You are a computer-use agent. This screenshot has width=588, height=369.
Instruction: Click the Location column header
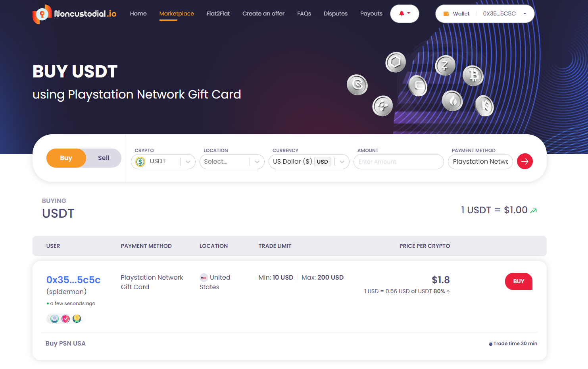tap(213, 246)
